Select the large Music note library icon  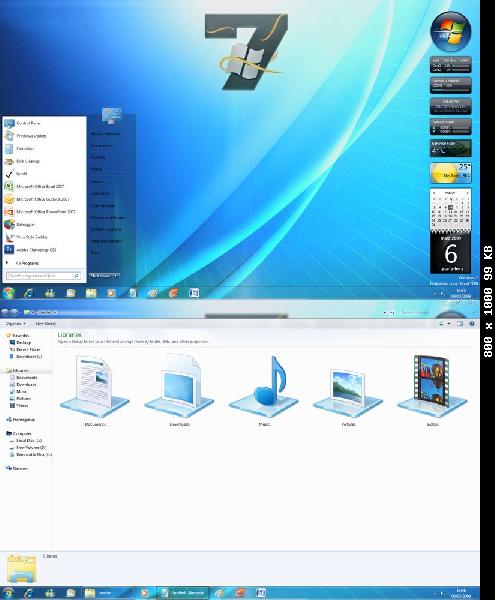click(264, 386)
